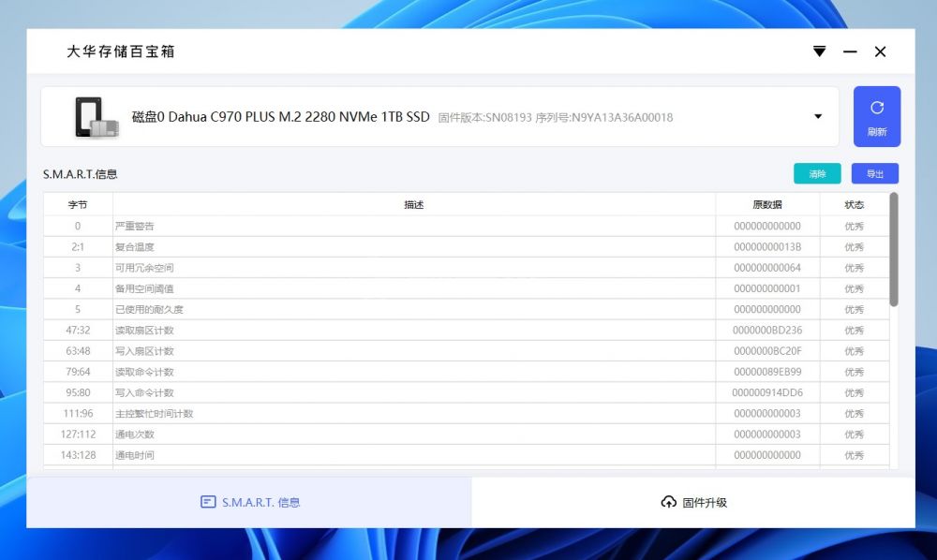Click byte cell 47:32
The width and height of the screenshot is (937, 560).
(x=78, y=331)
